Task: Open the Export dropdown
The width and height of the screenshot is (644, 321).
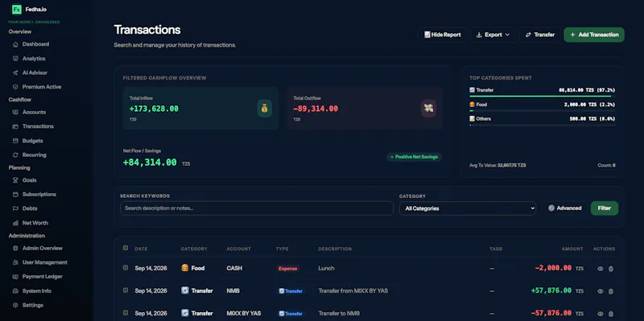Action: (493, 35)
